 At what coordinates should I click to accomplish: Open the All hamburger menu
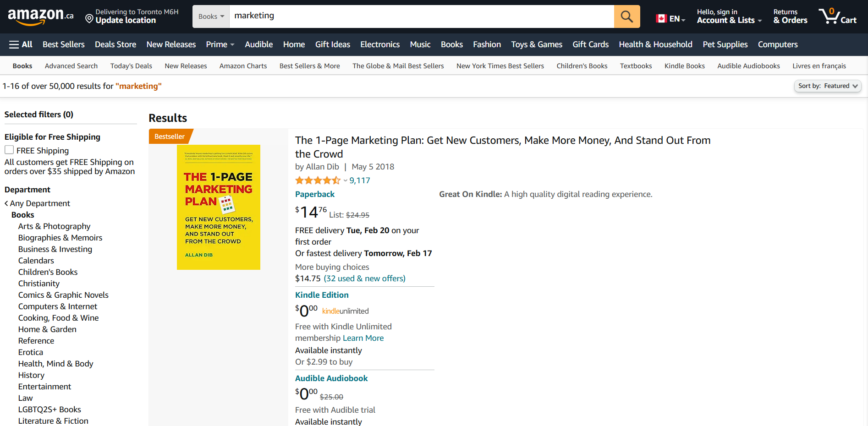coord(21,44)
